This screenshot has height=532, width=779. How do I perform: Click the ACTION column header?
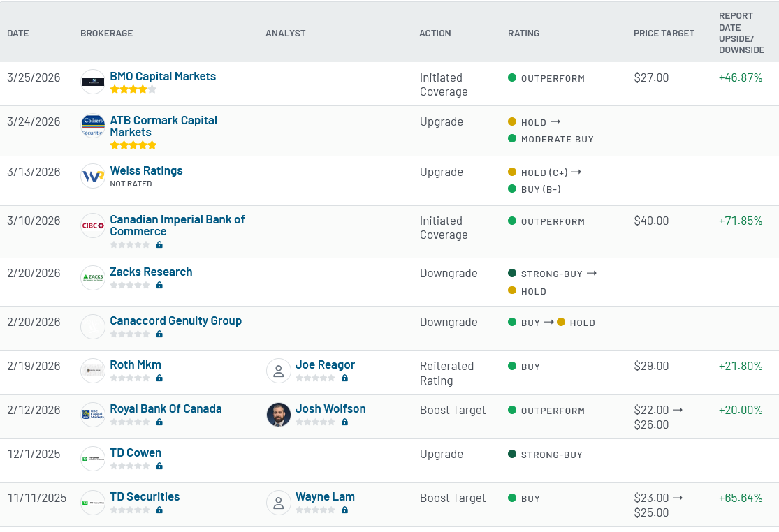pyautogui.click(x=435, y=34)
